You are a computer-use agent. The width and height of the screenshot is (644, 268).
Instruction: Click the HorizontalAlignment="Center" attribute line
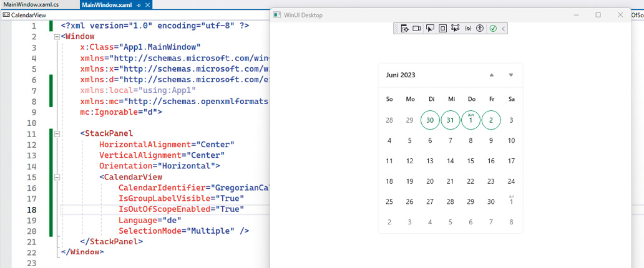point(167,145)
